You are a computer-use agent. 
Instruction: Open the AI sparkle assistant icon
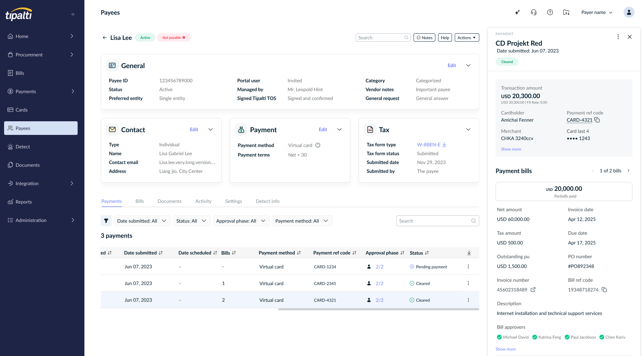pyautogui.click(x=517, y=13)
